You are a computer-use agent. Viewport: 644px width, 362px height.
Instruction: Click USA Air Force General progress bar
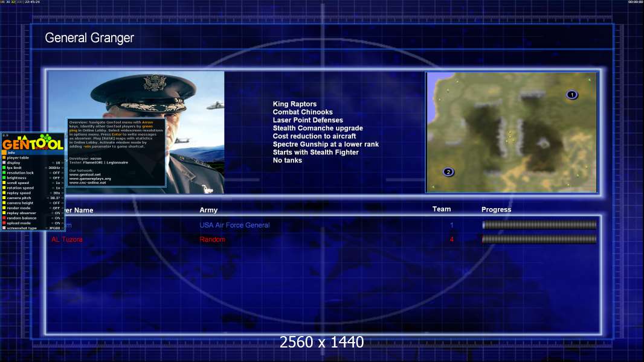click(x=539, y=225)
